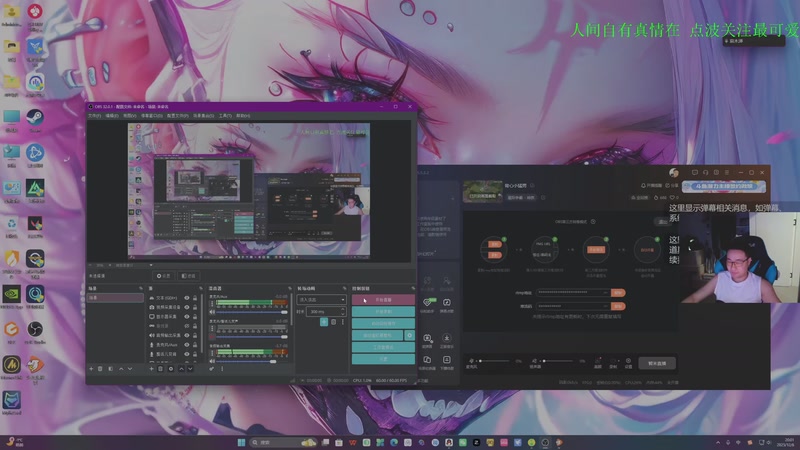800x450 pixels.
Task: Remove transition with trash icon in Transitions panel
Action: (x=333, y=322)
